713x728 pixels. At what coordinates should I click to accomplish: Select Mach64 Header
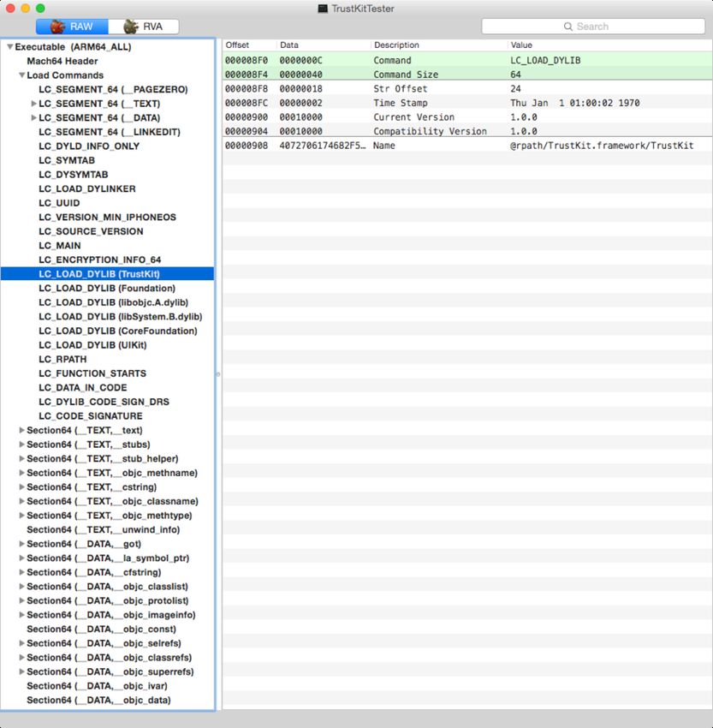pos(62,62)
